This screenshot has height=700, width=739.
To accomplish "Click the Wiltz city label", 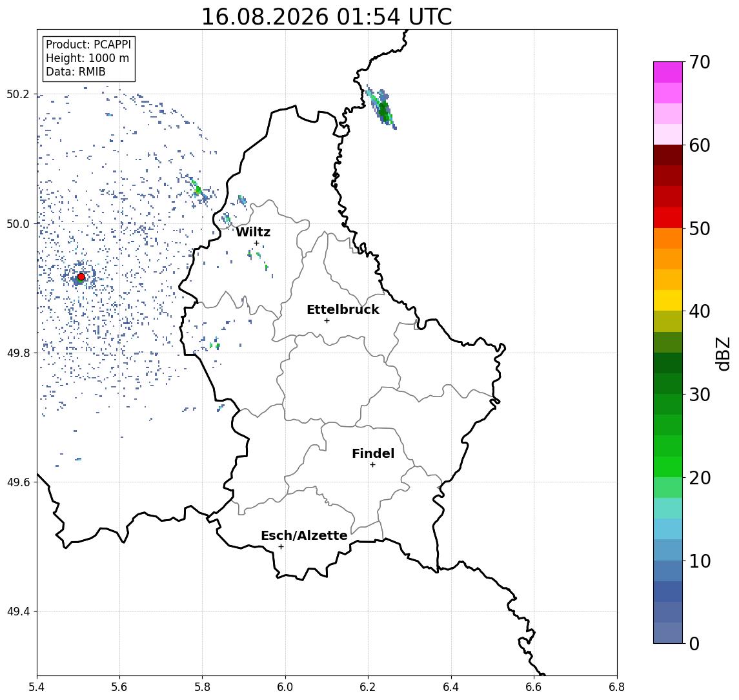I will click(253, 232).
